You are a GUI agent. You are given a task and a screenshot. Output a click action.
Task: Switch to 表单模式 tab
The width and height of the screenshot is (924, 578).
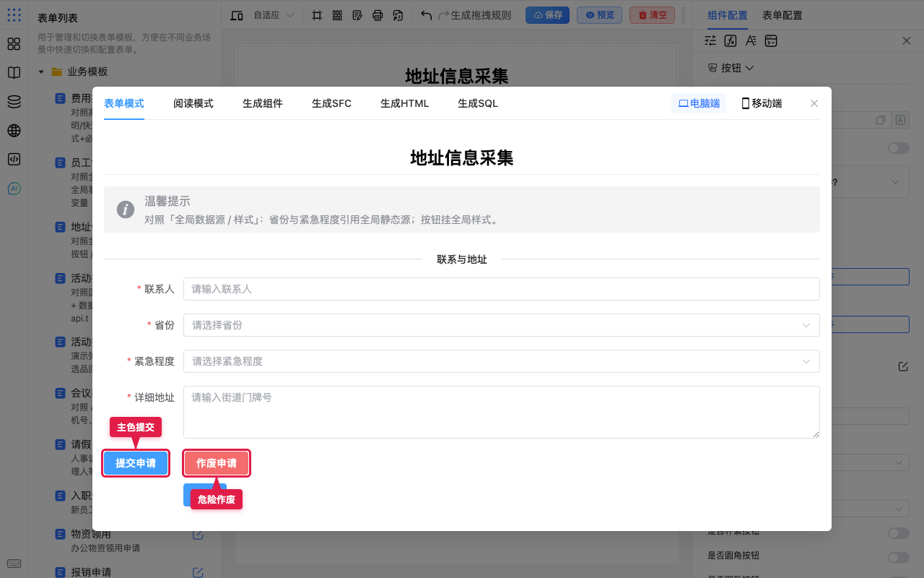click(x=124, y=103)
